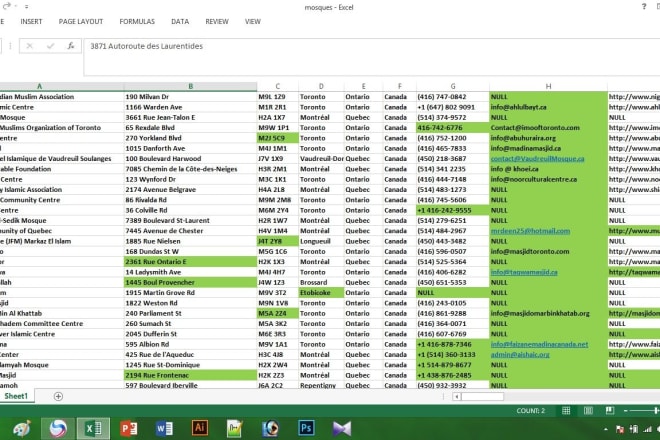
Task: Open Photoshop from the taskbar
Action: [306, 428]
